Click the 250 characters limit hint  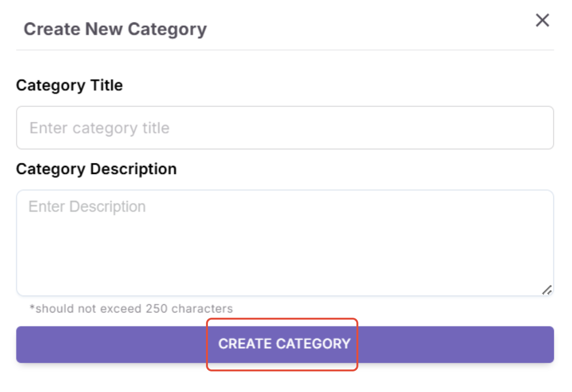pos(131,309)
